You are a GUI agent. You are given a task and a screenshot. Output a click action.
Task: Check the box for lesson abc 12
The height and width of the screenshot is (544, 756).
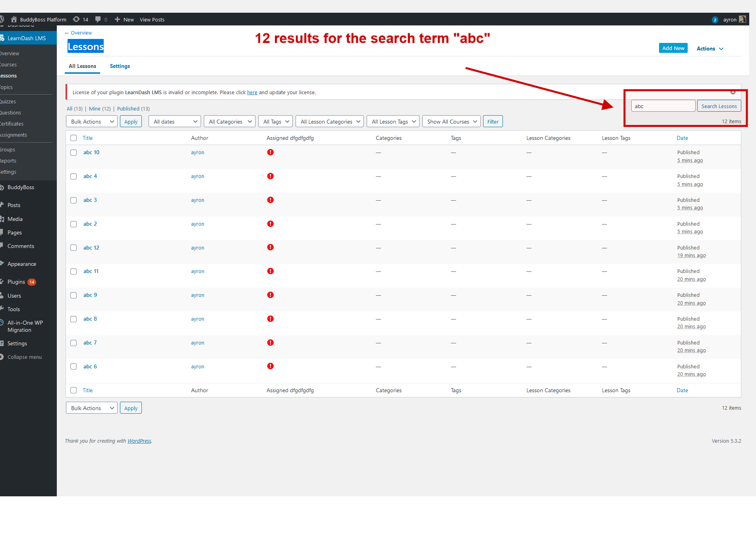pos(73,248)
